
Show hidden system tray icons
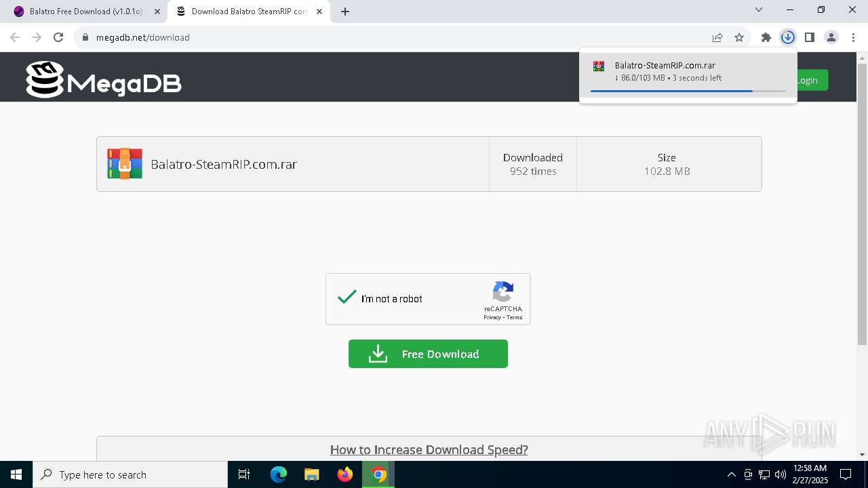click(x=731, y=474)
